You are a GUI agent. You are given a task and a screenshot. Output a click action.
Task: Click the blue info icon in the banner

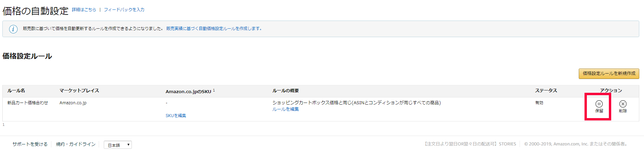13,29
